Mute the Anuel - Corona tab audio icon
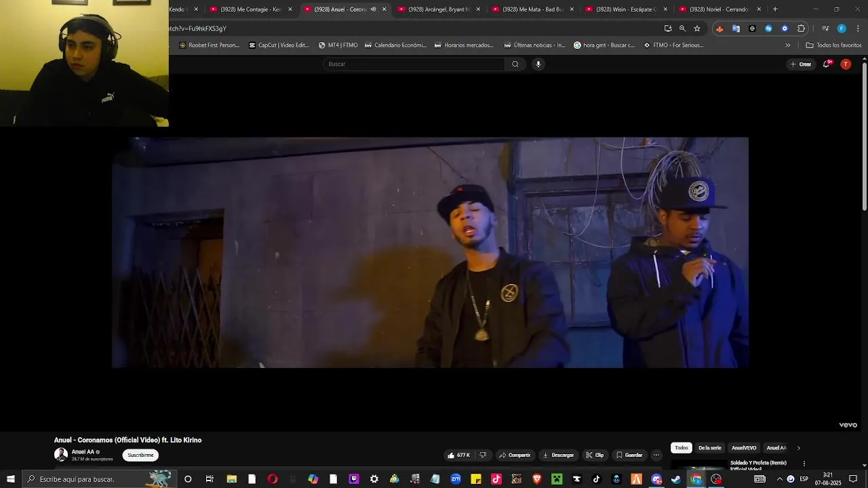 pyautogui.click(x=373, y=9)
